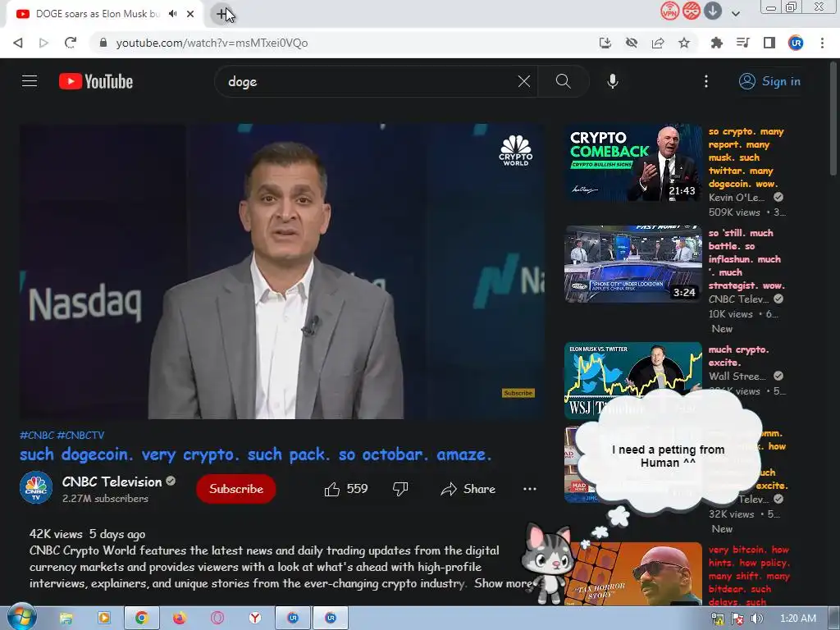
Task: Sign in to YouTube
Action: click(x=769, y=81)
